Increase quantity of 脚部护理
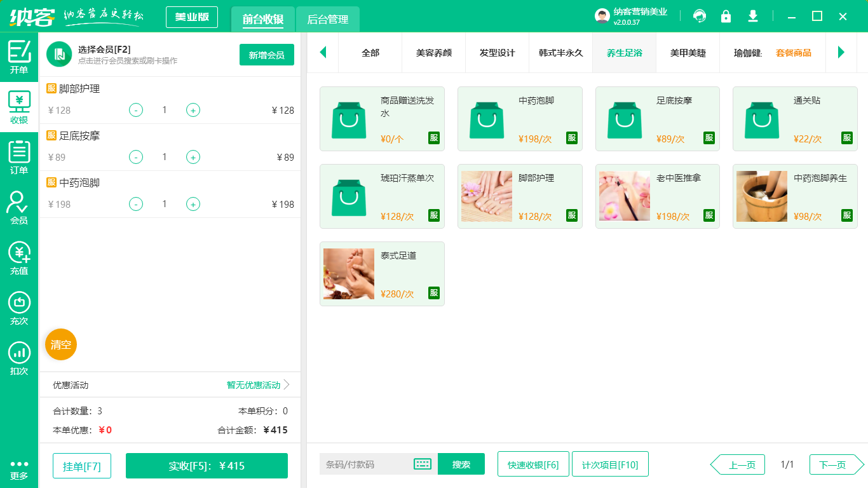Screen dimensions: 868x488 tap(193, 110)
